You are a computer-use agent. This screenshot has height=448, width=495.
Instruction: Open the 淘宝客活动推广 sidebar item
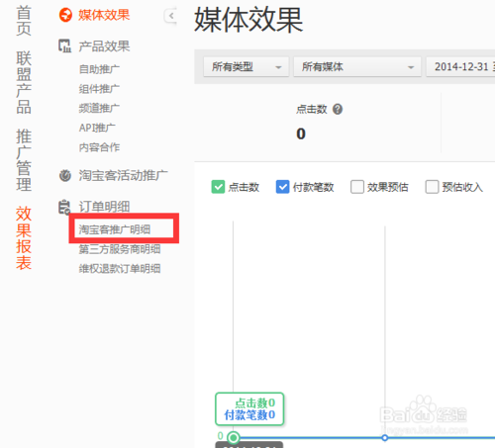click(x=123, y=175)
